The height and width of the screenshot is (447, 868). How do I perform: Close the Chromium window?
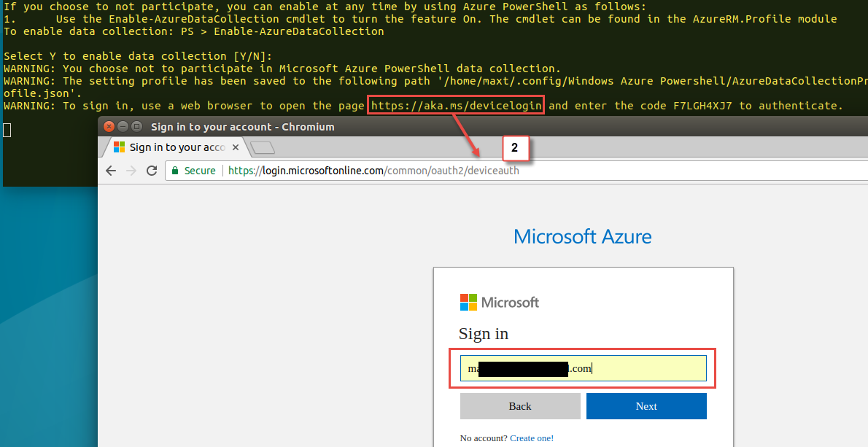(x=109, y=127)
